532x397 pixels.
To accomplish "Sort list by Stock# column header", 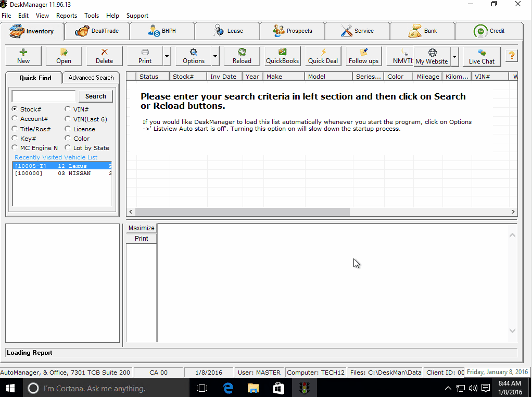I will (x=188, y=77).
